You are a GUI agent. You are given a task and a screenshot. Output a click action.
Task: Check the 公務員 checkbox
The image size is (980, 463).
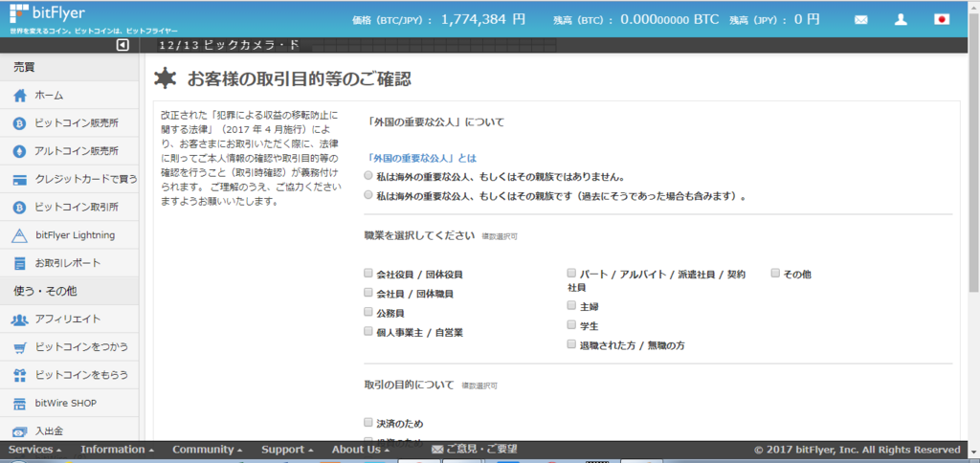click(368, 312)
